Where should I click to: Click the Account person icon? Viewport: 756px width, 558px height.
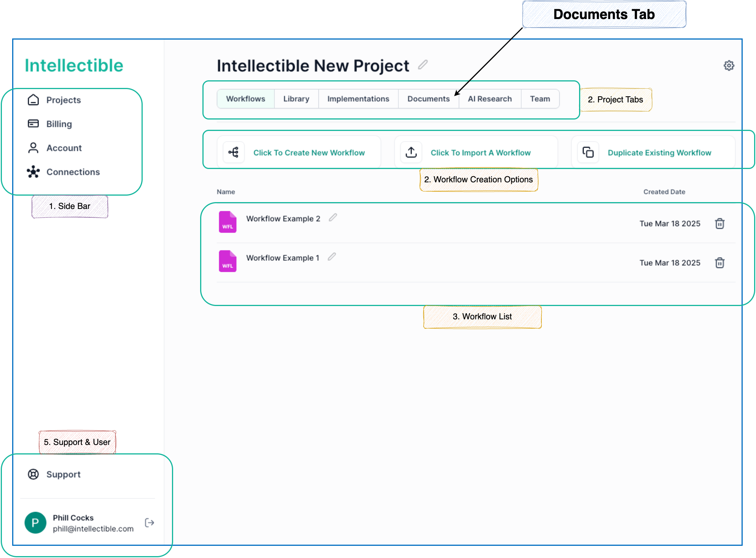pos(33,148)
